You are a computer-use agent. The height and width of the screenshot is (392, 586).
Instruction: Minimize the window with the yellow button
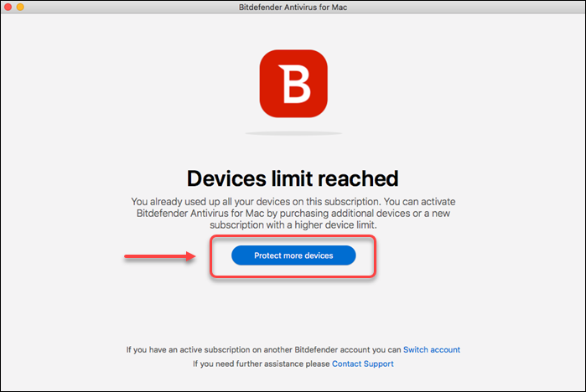21,7
